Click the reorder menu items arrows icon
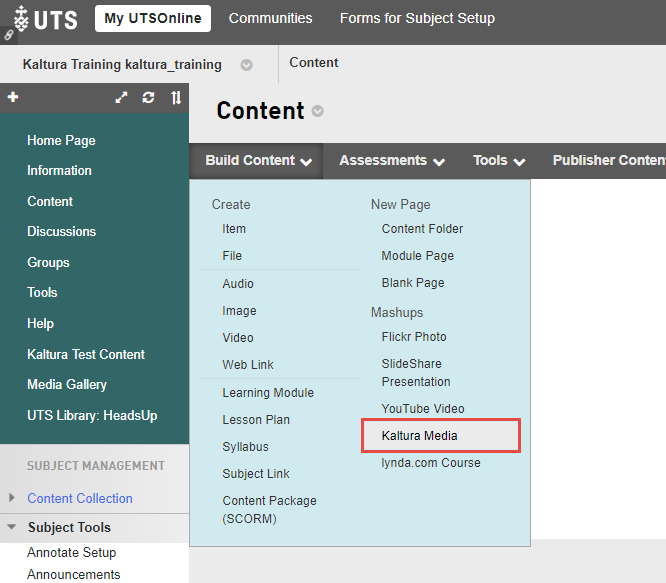The height and width of the screenshot is (583, 666). coord(176,97)
